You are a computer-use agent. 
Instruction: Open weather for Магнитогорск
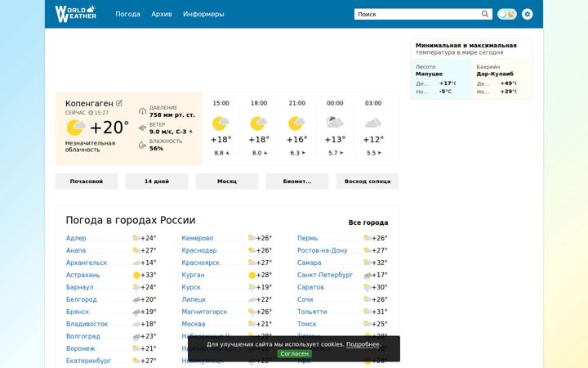click(204, 312)
